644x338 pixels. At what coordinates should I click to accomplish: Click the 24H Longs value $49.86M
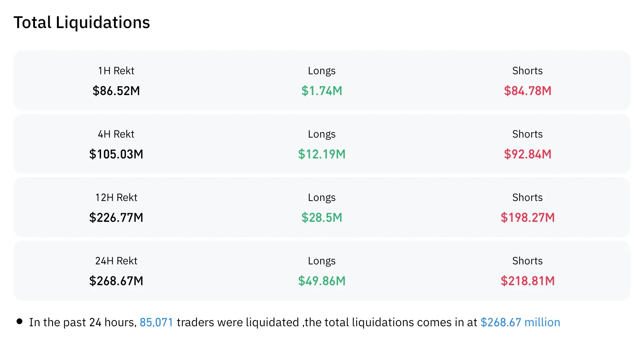point(322,281)
